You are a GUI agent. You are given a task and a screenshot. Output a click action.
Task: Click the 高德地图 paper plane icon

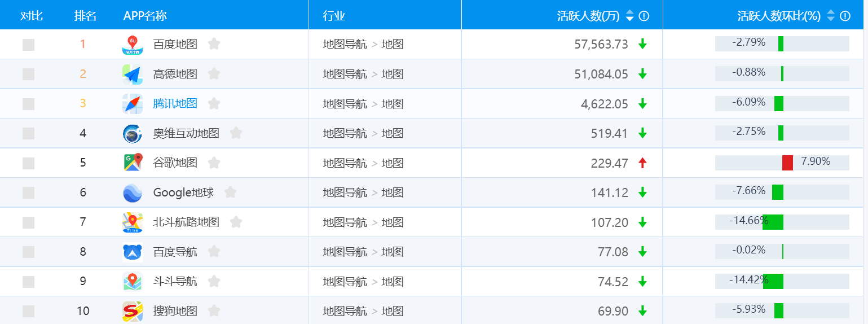pyautogui.click(x=133, y=75)
